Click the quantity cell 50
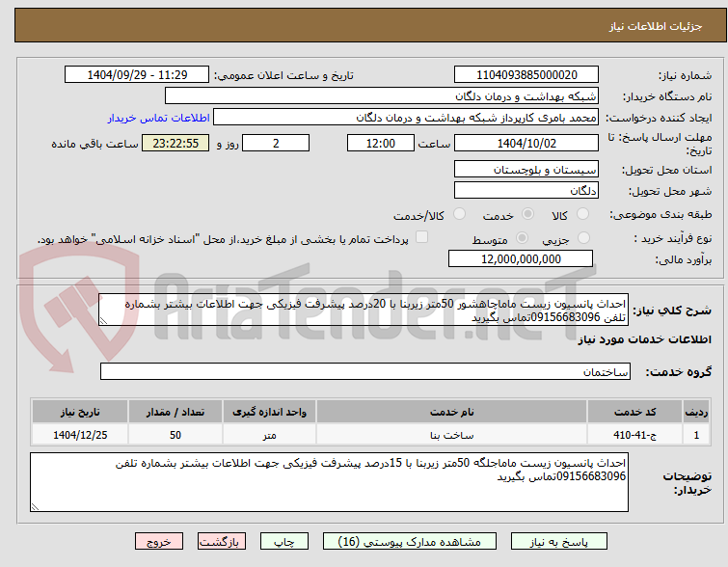 point(175,435)
